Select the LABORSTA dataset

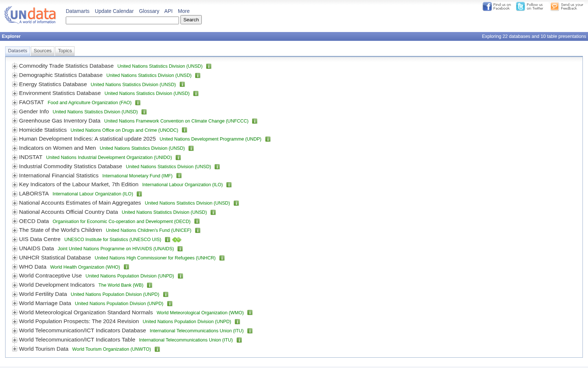tap(34, 194)
